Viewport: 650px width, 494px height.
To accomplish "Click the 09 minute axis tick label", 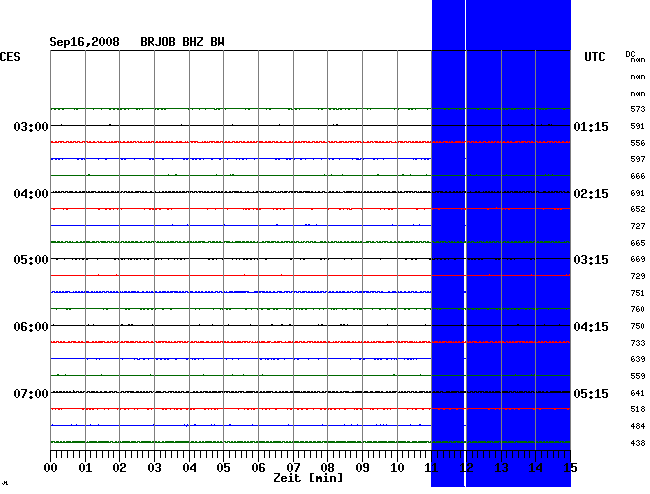I will point(362,468).
